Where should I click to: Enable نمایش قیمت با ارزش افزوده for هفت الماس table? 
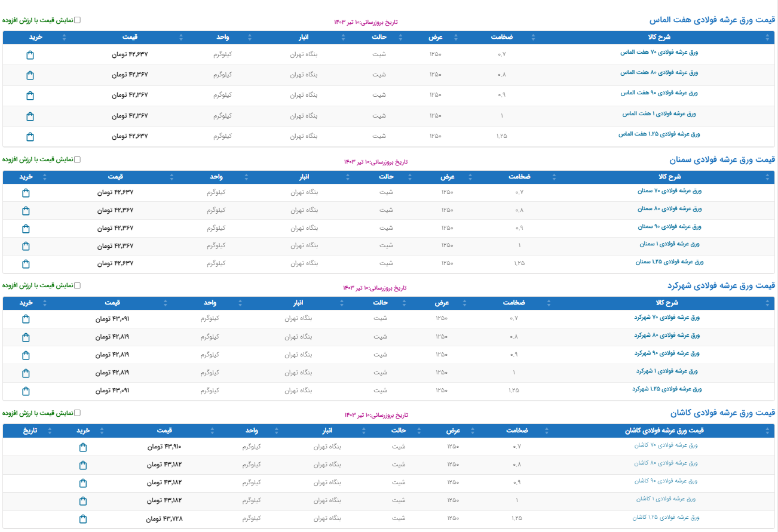[x=77, y=20]
